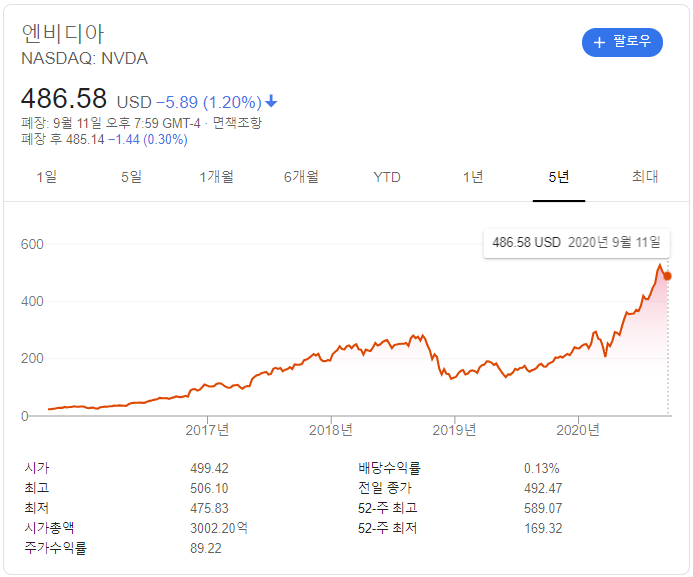Click the 주가수익률 value 89.22

(x=206, y=548)
